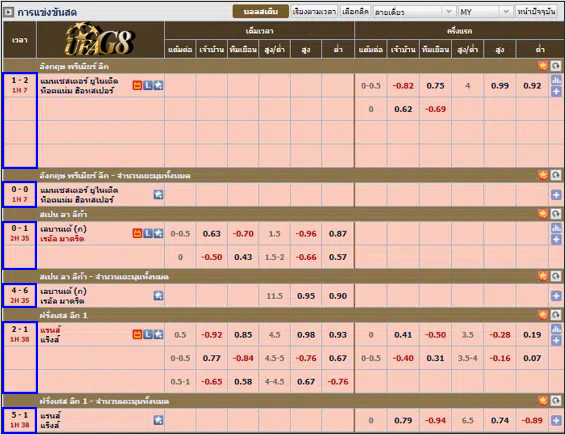This screenshot has width=566, height=435.
Task: Click favorite star icon on France Ligue 1 header
Action: tap(543, 315)
